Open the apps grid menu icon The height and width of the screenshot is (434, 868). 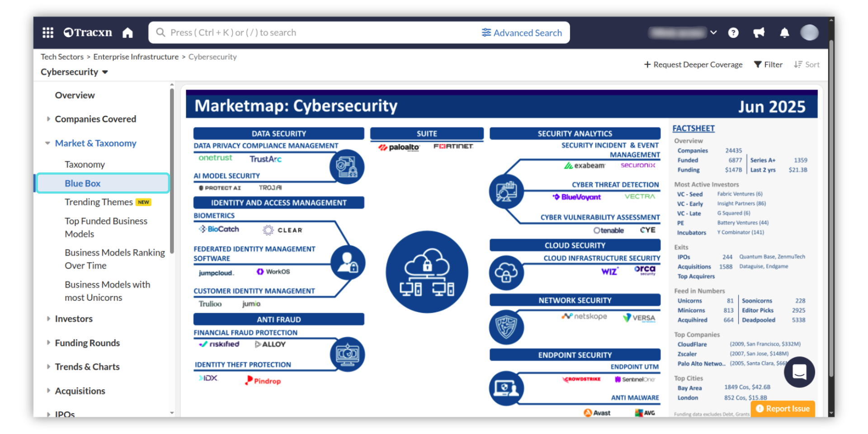pos(48,33)
